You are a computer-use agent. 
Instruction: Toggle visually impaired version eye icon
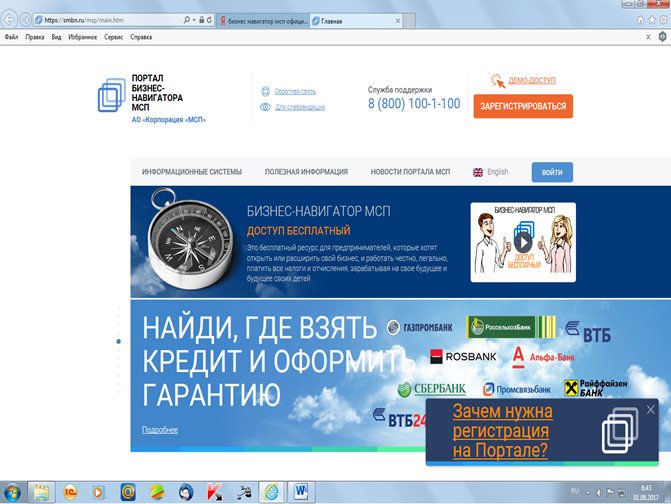[265, 107]
